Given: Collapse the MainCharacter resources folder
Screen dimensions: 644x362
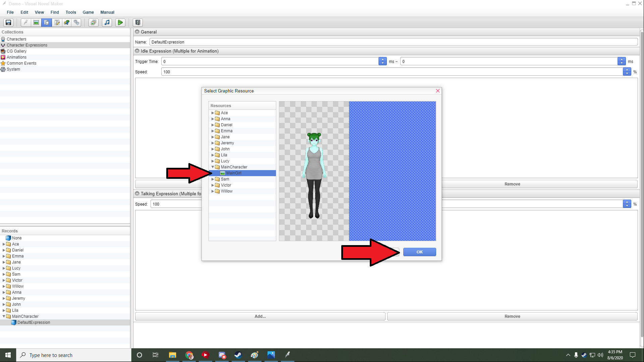Looking at the screenshot, I should [213, 167].
